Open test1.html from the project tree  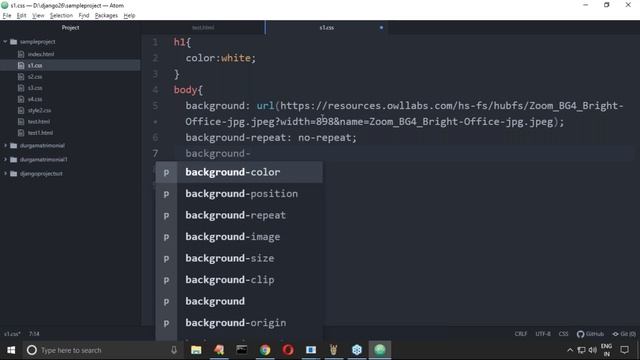click(40, 133)
